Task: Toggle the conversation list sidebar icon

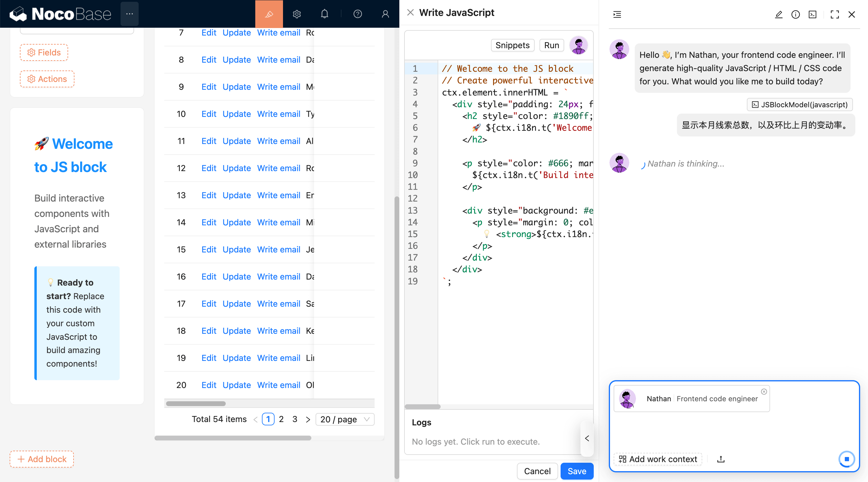Action: click(617, 14)
